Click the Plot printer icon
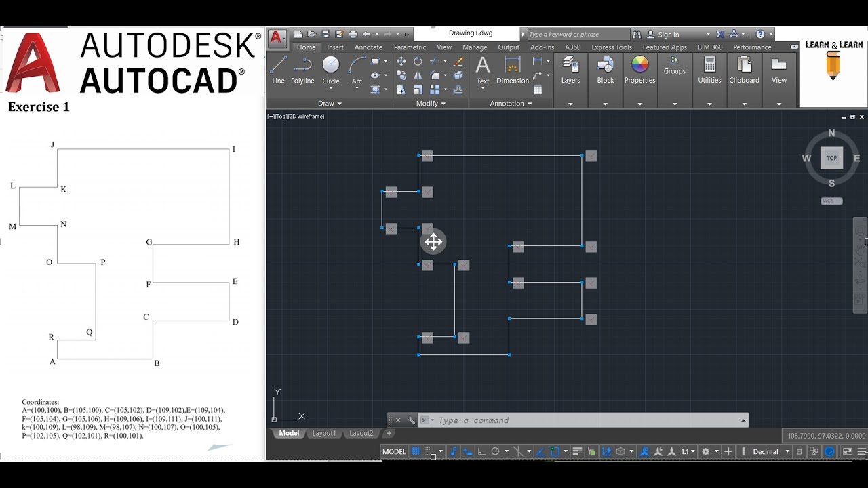This screenshot has height=488, width=868. (x=353, y=34)
